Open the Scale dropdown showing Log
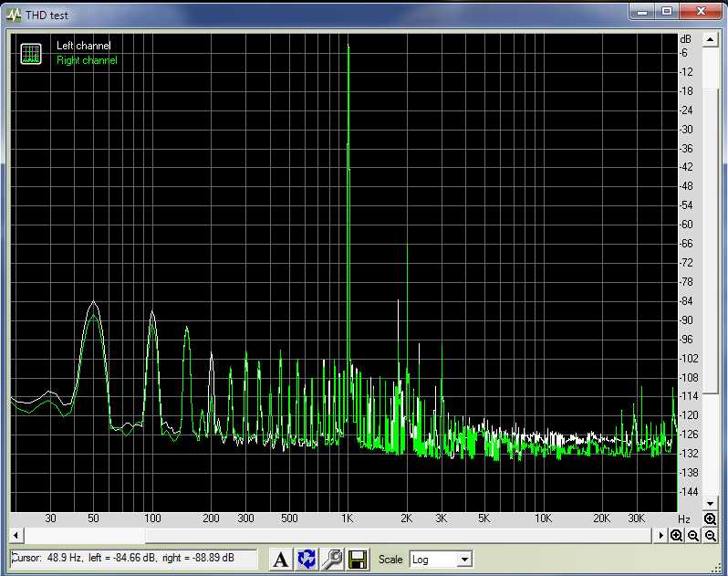 (x=441, y=560)
